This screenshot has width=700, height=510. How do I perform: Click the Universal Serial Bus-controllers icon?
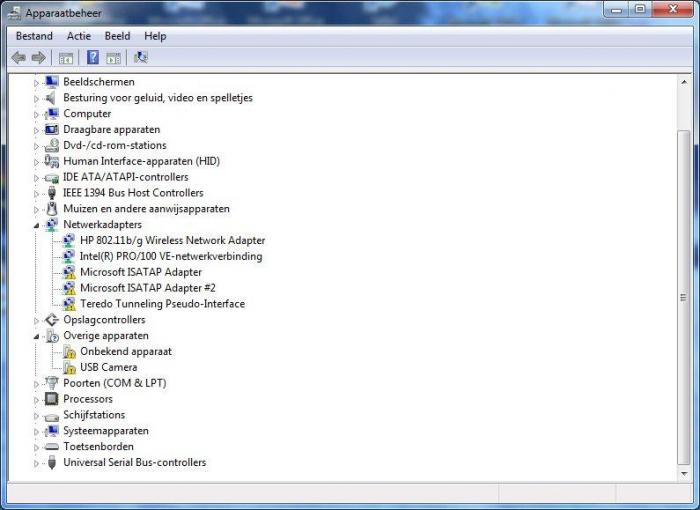52,462
